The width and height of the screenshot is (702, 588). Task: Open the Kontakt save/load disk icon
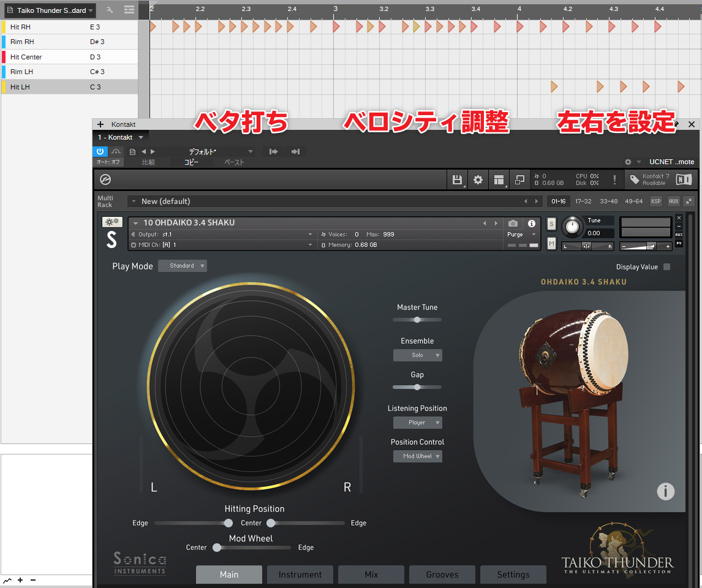(x=456, y=180)
